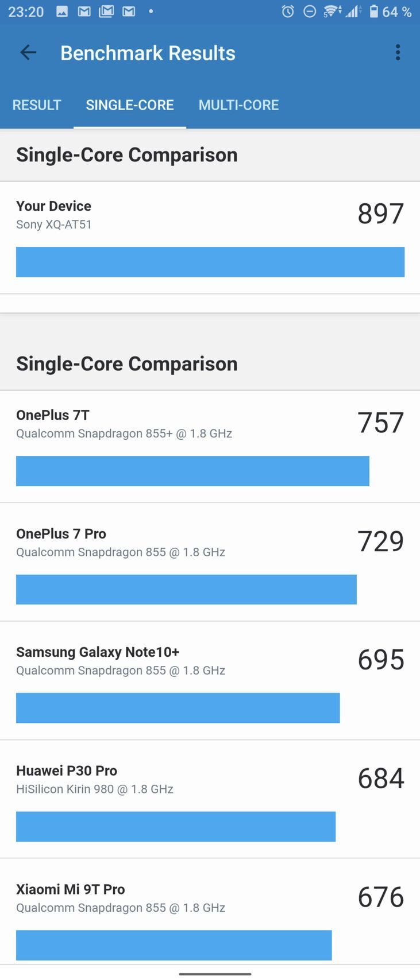Screen dimensions: 420x980
Task: Tap the Wi-Fi status icon
Action: (x=332, y=11)
